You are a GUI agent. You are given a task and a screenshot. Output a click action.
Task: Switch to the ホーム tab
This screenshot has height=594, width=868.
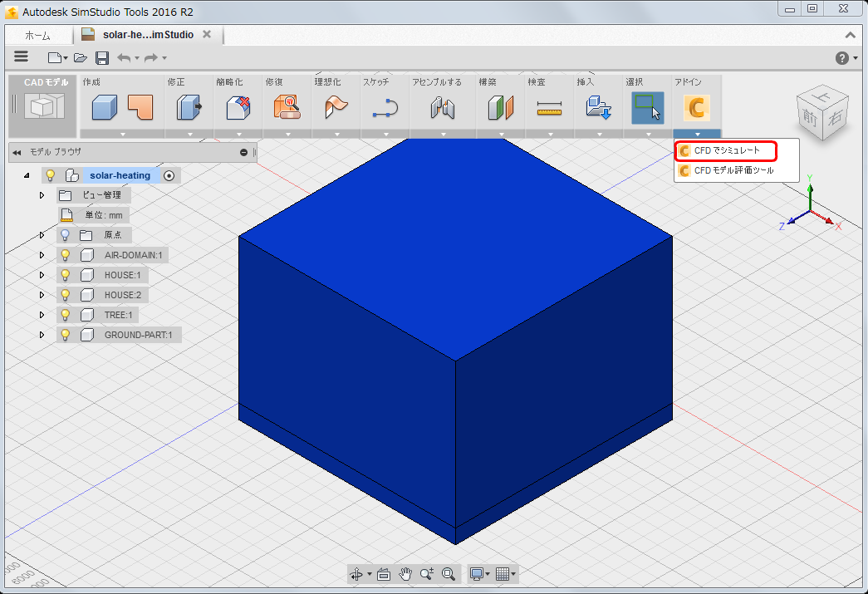pos(37,36)
